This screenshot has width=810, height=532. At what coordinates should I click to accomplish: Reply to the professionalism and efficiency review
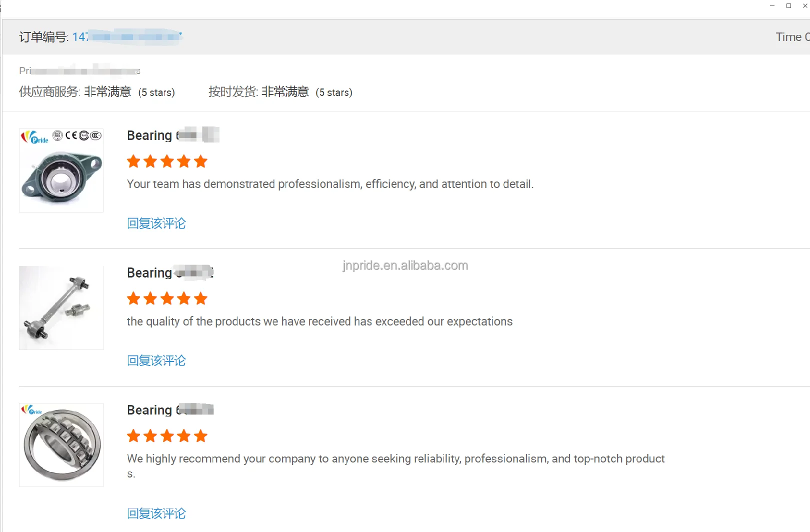156,223
